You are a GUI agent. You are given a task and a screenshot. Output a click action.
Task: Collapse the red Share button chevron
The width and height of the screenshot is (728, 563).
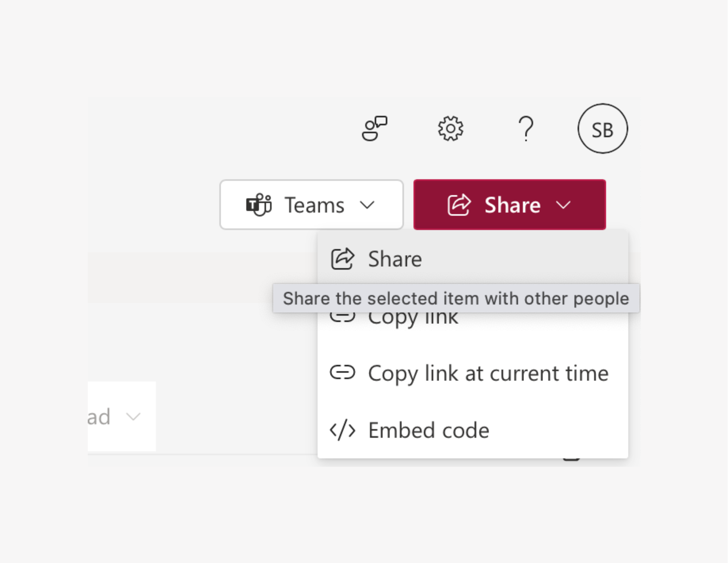[x=563, y=205]
